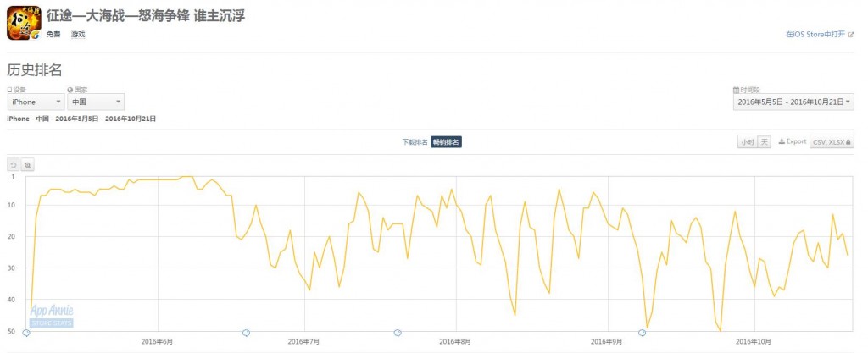
Task: Click the yellow rank line peak in June
Action: click(187, 177)
